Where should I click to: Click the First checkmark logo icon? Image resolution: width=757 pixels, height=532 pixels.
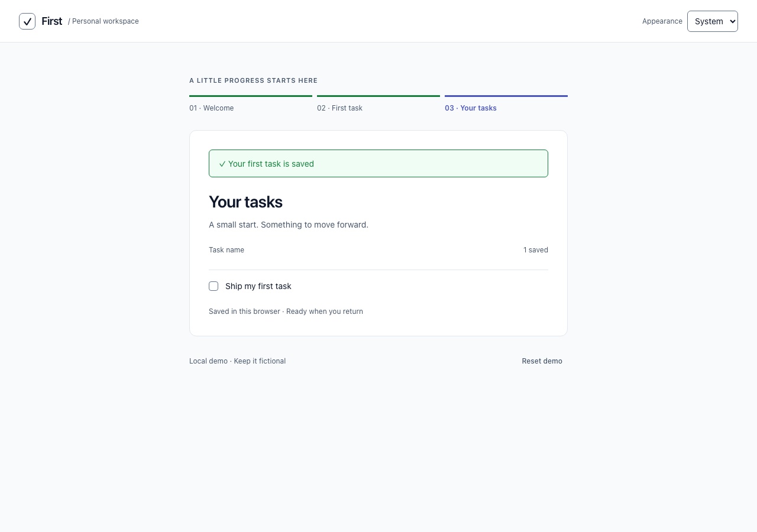(x=27, y=21)
